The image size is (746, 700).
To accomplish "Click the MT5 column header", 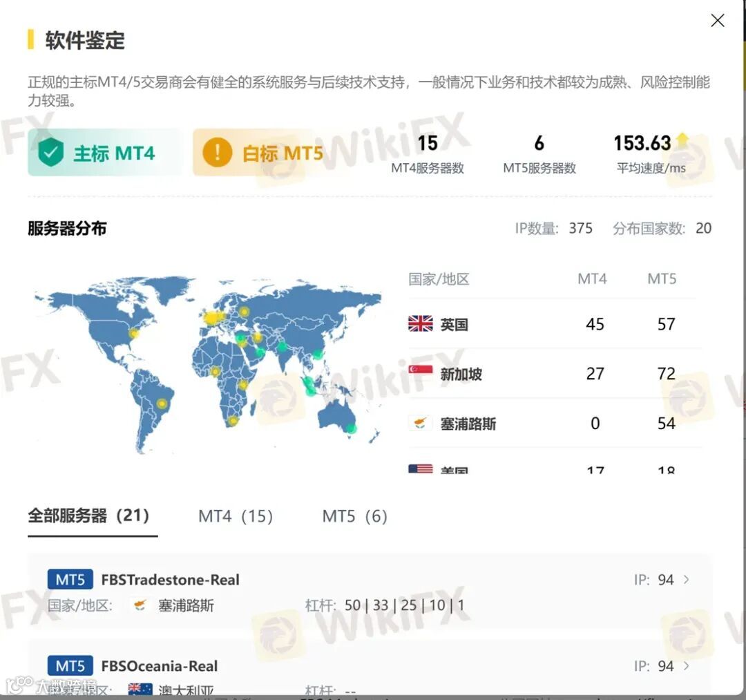I will pos(662,279).
